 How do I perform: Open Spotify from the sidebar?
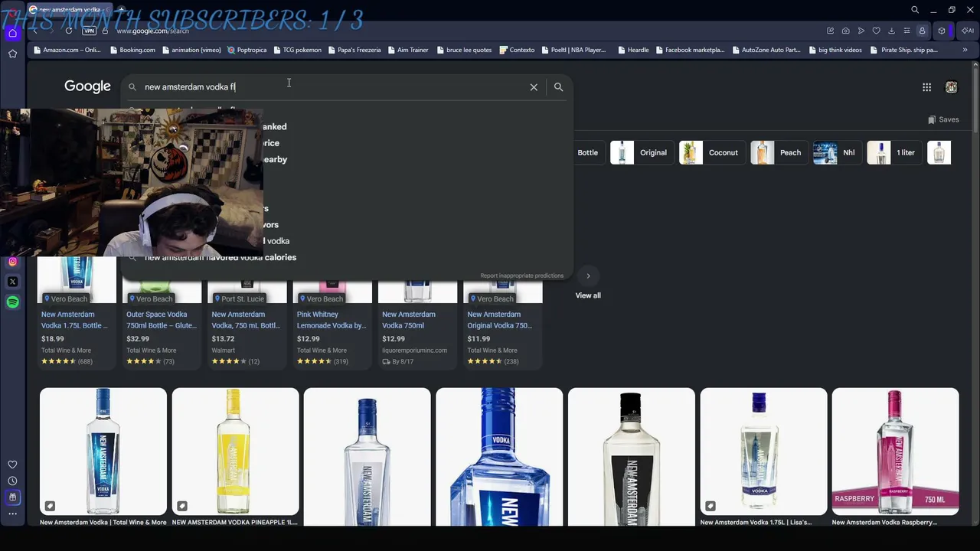(x=12, y=302)
